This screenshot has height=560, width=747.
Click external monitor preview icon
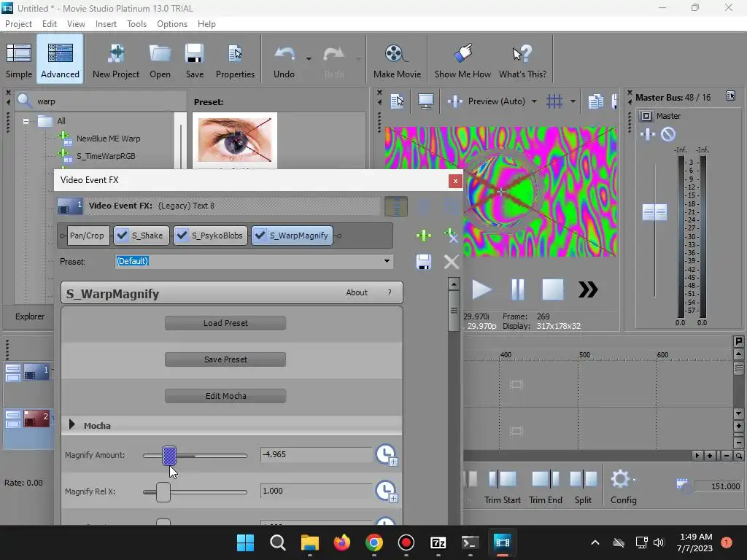(x=425, y=101)
